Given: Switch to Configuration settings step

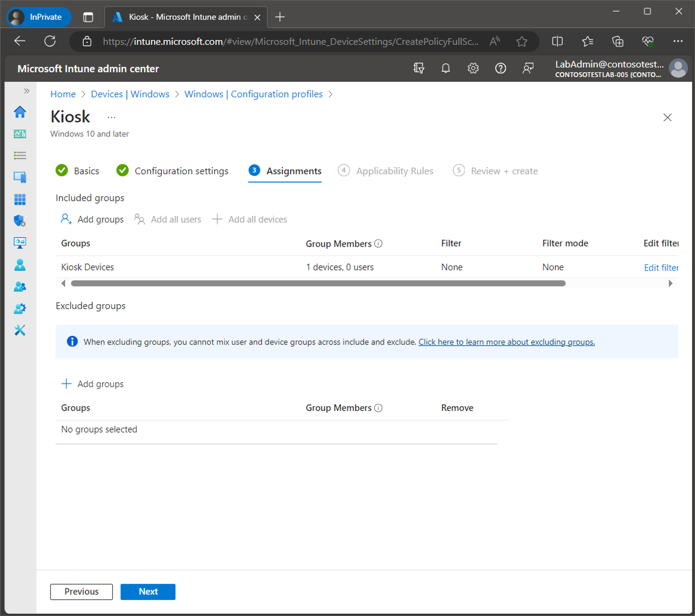Looking at the screenshot, I should point(172,171).
